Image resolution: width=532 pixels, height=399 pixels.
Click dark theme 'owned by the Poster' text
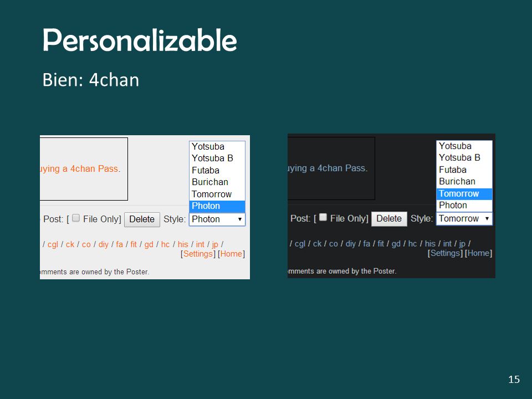point(362,272)
